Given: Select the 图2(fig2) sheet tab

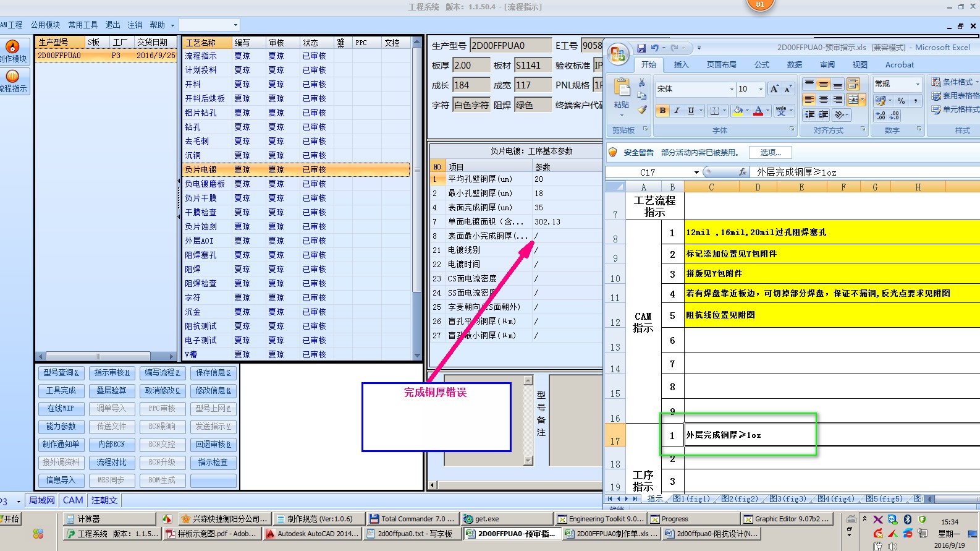Looking at the screenshot, I should coord(739,498).
